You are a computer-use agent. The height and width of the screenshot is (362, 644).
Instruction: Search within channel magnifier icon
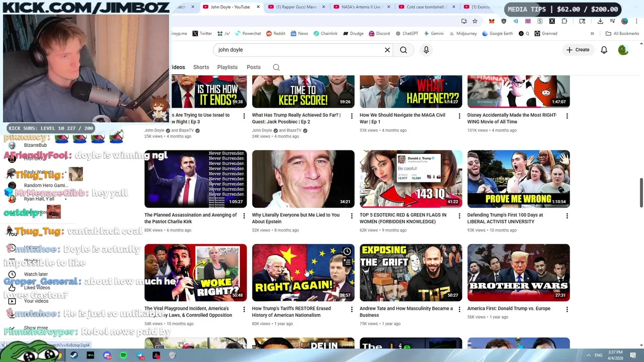276,67
